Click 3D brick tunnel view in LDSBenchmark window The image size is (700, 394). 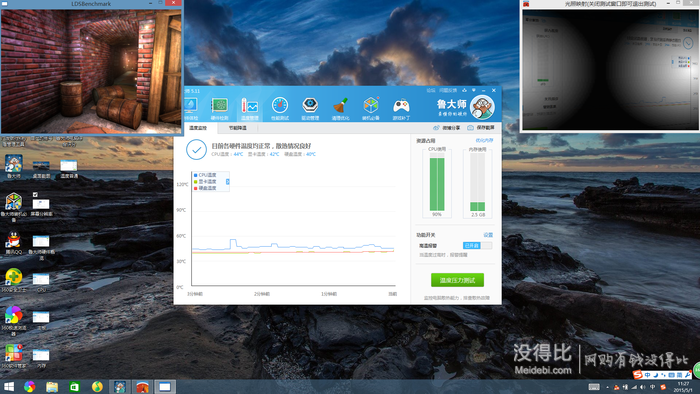91,71
